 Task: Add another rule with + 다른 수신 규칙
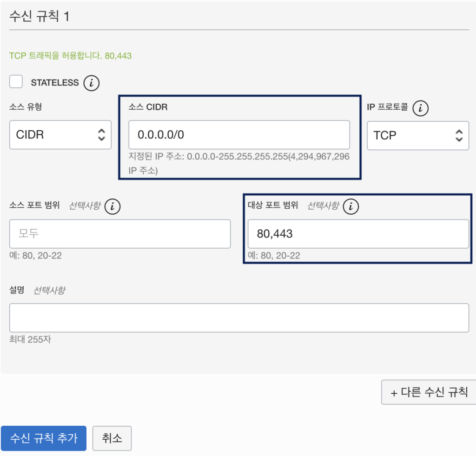(429, 392)
